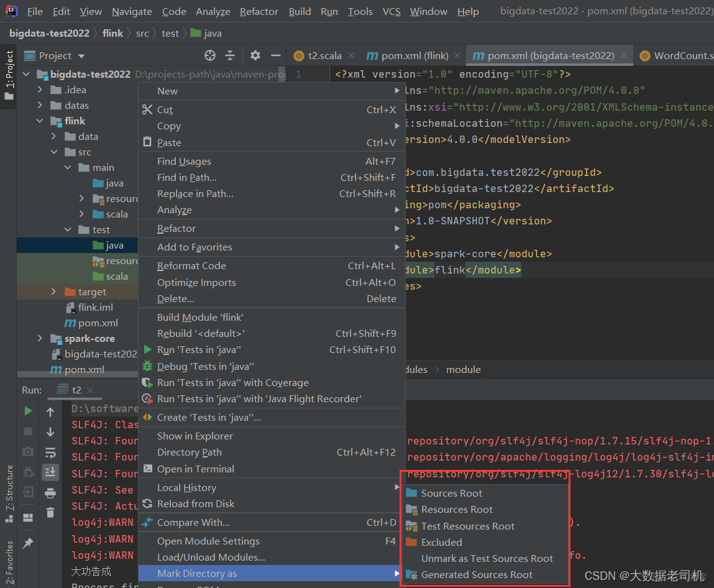The height and width of the screenshot is (588, 714).
Task: Print console output via the printer icon
Action: [50, 493]
